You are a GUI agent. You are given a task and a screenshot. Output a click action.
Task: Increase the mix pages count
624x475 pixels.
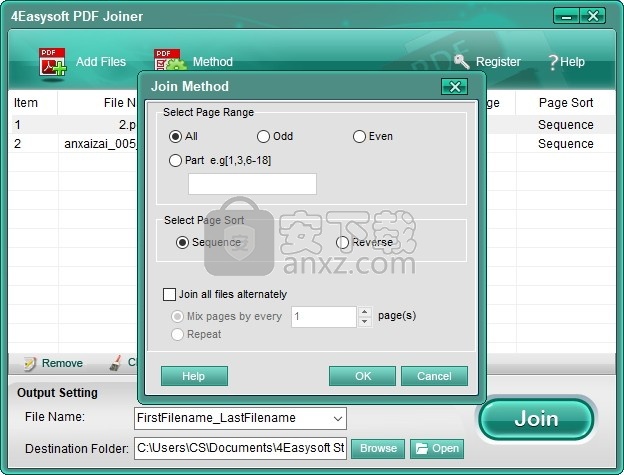pyautogui.click(x=365, y=311)
